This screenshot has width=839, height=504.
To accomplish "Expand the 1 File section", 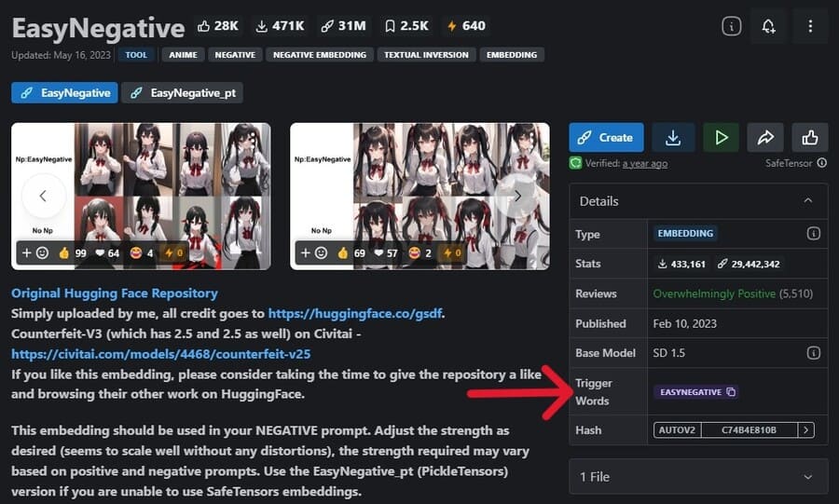I will 807,476.
